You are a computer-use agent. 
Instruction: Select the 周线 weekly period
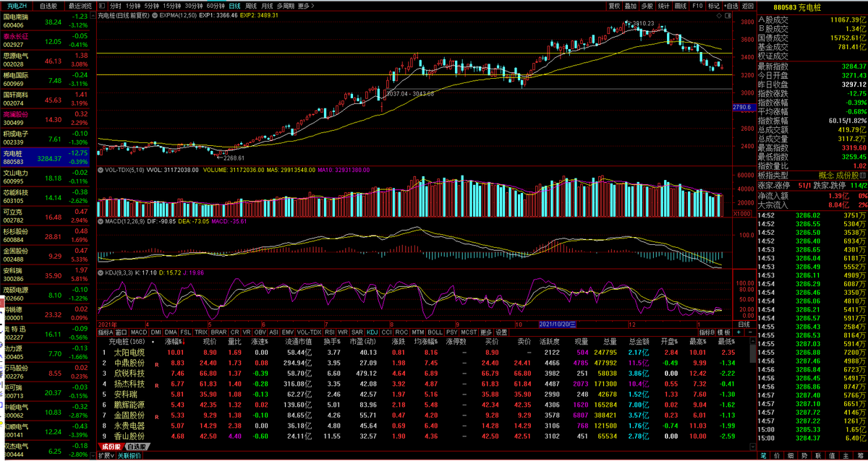(251, 6)
